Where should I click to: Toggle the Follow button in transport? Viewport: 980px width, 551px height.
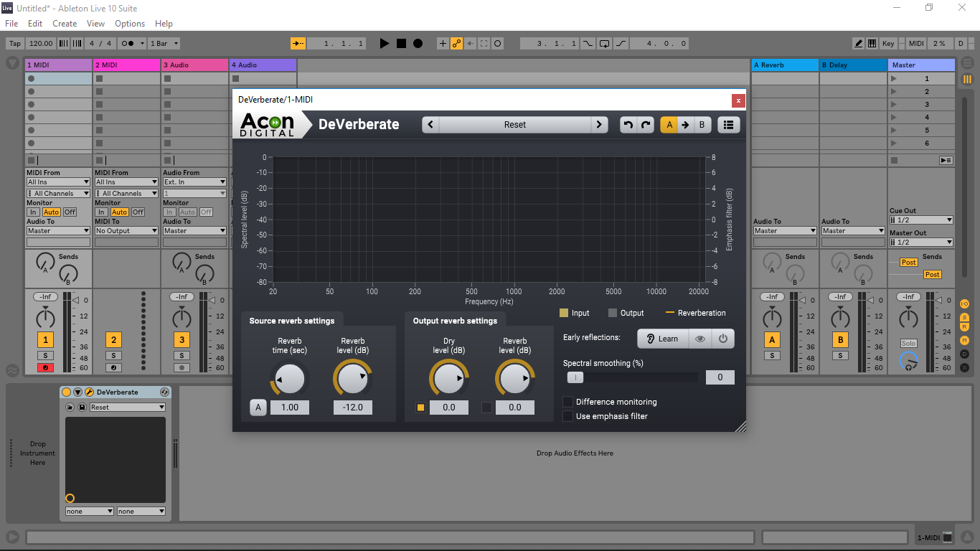[298, 44]
